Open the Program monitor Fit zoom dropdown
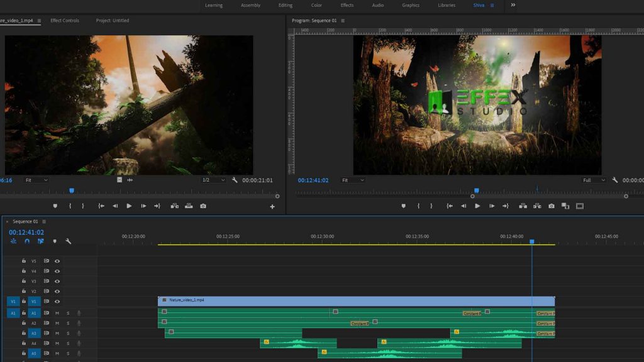Viewport: 644px width, 362px height. point(353,180)
